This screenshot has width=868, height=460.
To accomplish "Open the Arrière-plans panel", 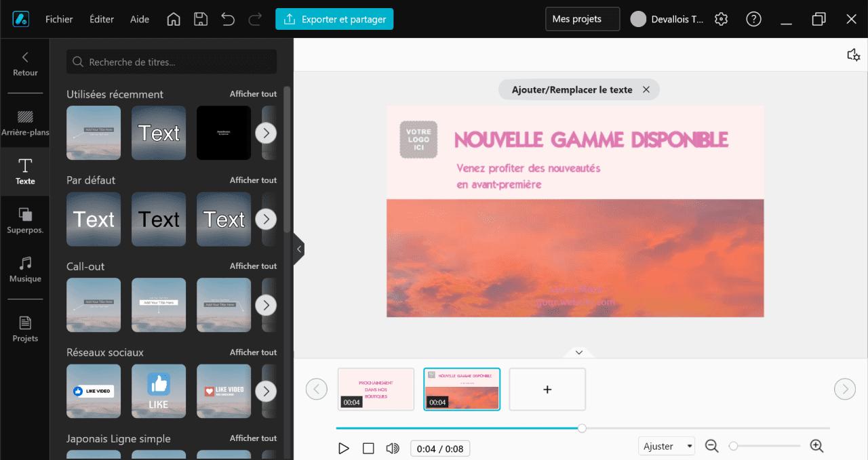I will [25, 123].
